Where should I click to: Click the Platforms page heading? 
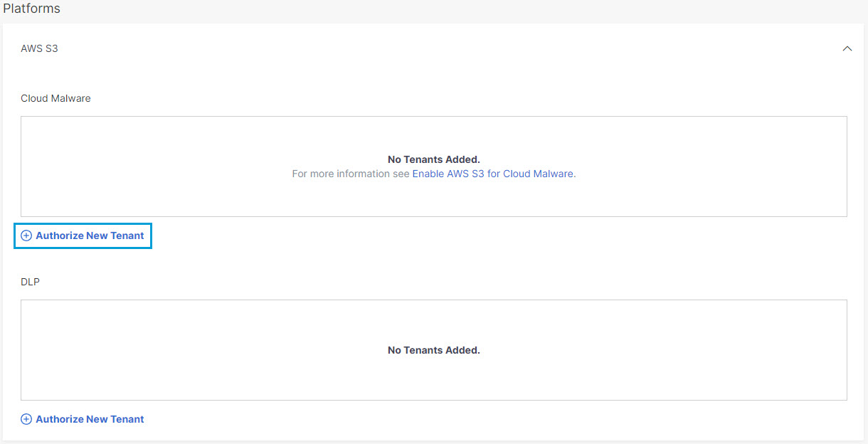[x=31, y=9]
